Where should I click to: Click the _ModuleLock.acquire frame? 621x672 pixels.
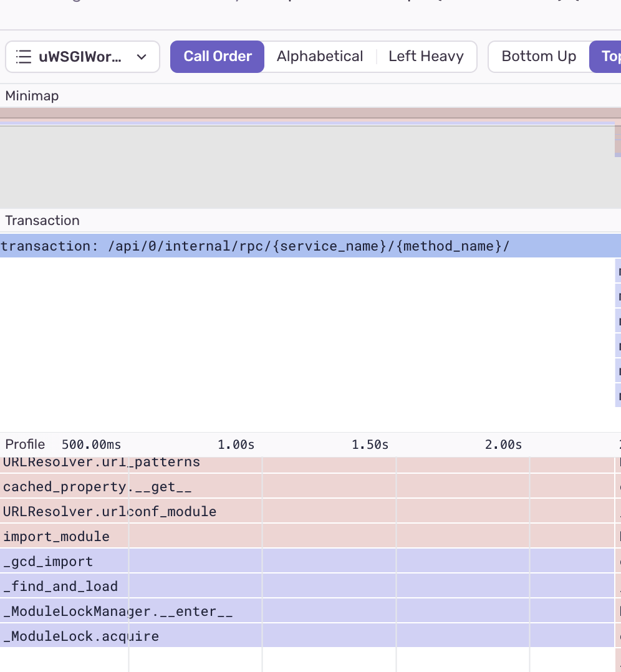(x=307, y=635)
